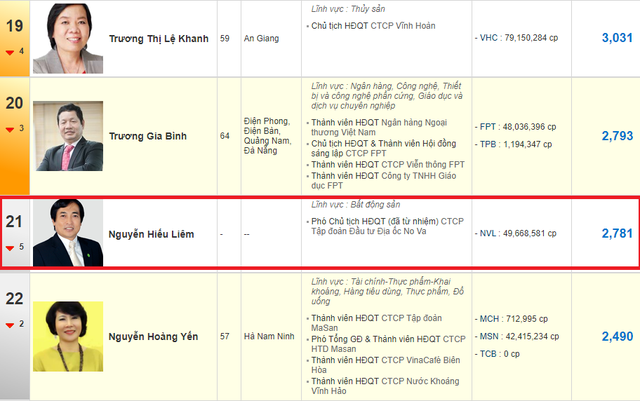
Task: Click the red down arrow under rank 21
Action: tap(10, 248)
